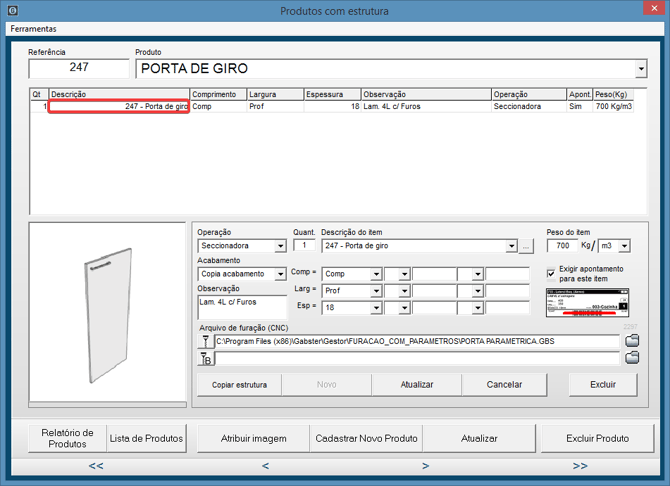The height and width of the screenshot is (486, 670).
Task: Click the label preview image thumbnail
Action: [x=586, y=302]
